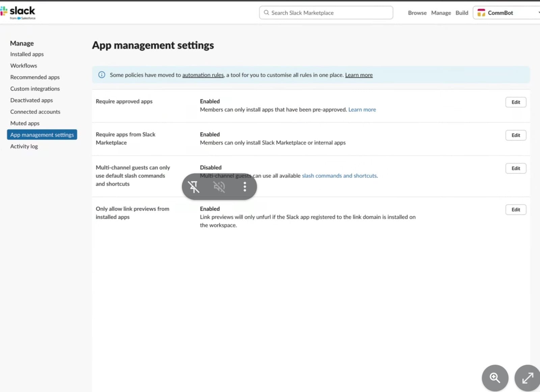Edit the Only allow link previews setting
The image size is (540, 392).
(x=516, y=209)
